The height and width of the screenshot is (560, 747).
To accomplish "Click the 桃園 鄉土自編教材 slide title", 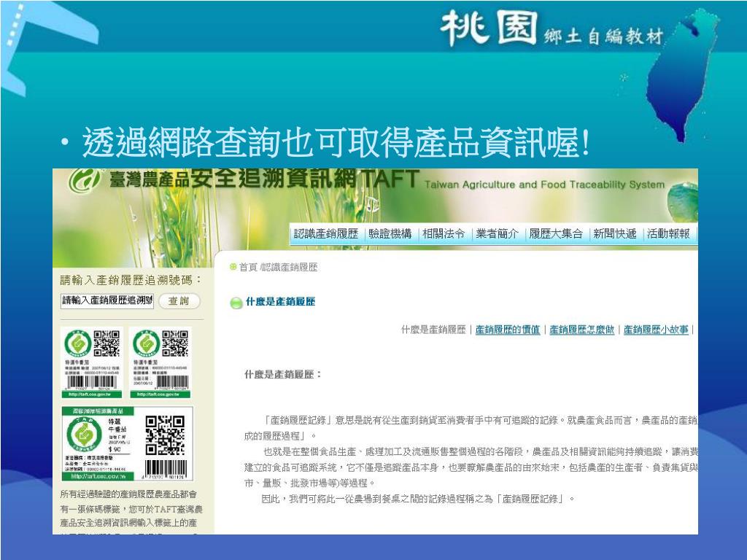I will [551, 29].
